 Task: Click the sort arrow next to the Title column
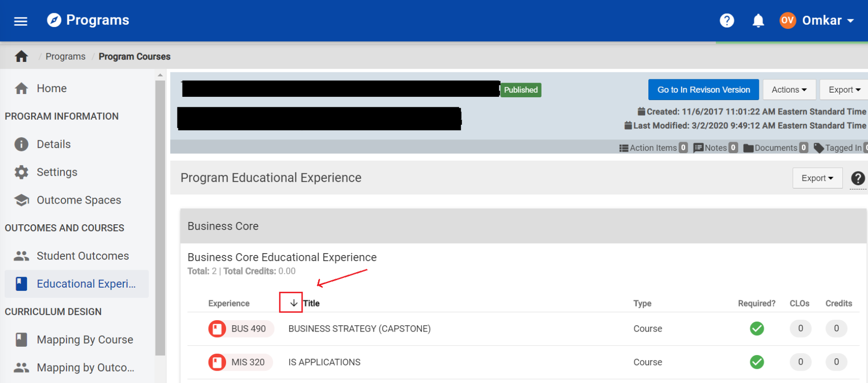[x=293, y=303]
